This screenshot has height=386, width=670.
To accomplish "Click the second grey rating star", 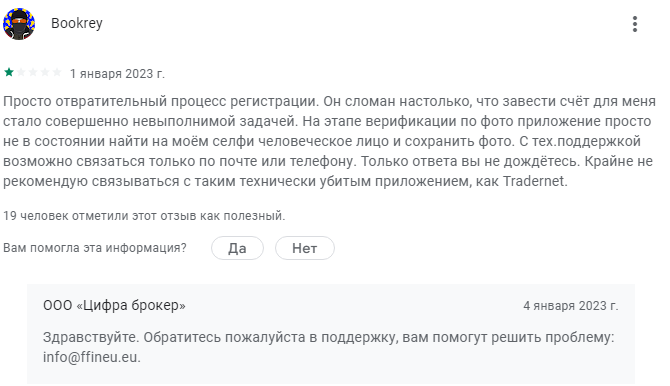I will [x=21, y=72].
